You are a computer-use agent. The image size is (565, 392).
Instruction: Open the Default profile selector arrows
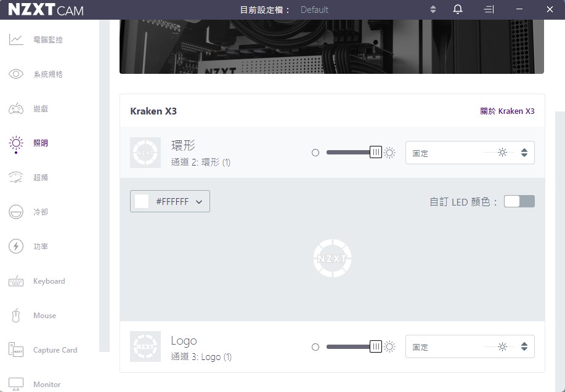point(433,10)
